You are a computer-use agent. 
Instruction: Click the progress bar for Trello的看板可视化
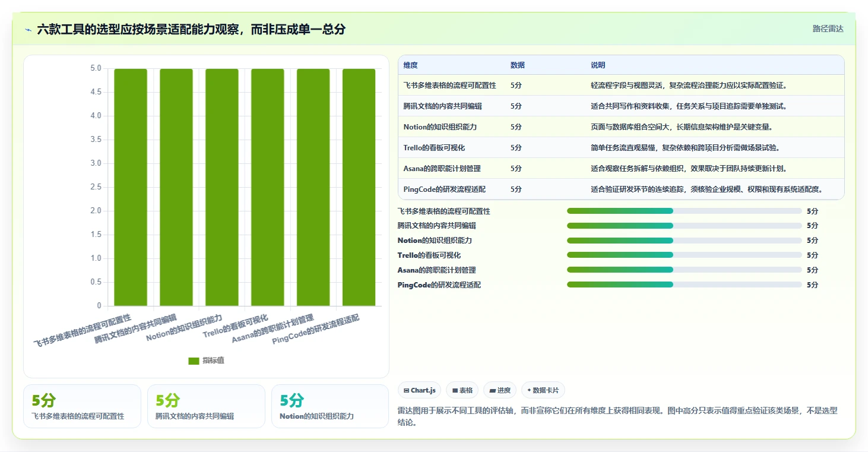point(685,255)
